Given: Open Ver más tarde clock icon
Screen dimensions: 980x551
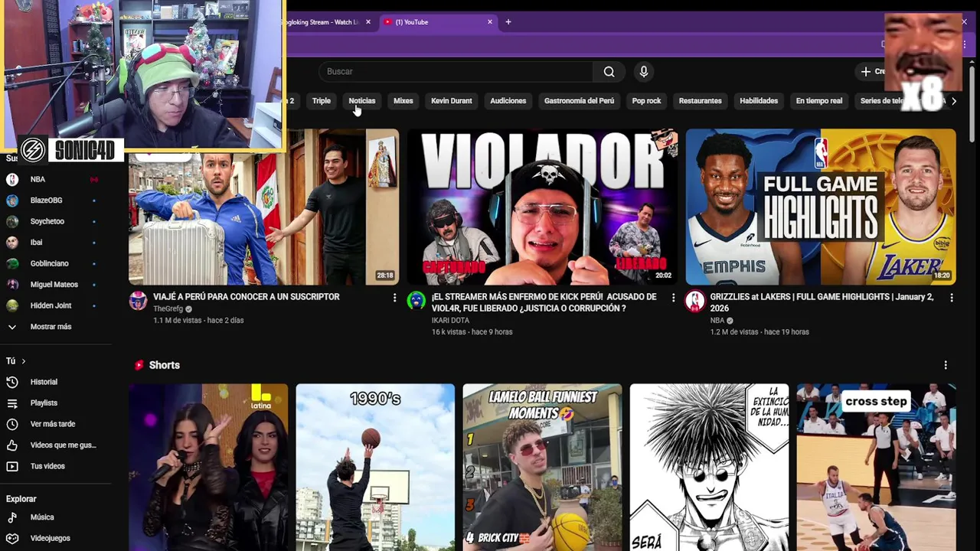Looking at the screenshot, I should pyautogui.click(x=12, y=424).
